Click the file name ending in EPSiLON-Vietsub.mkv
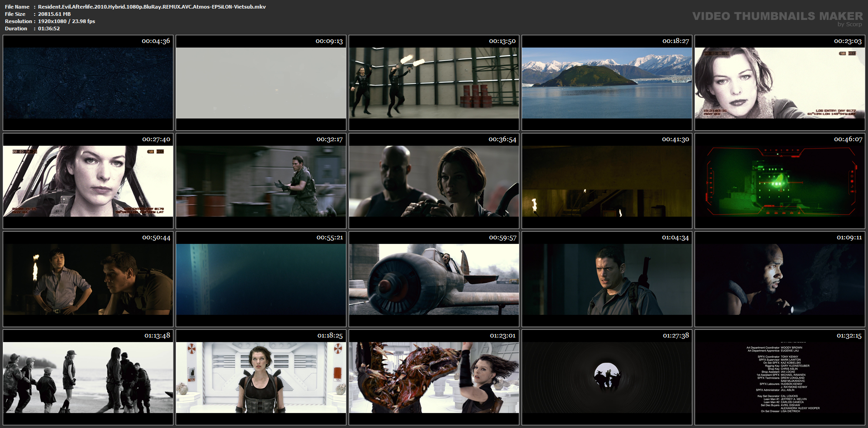 click(x=152, y=7)
